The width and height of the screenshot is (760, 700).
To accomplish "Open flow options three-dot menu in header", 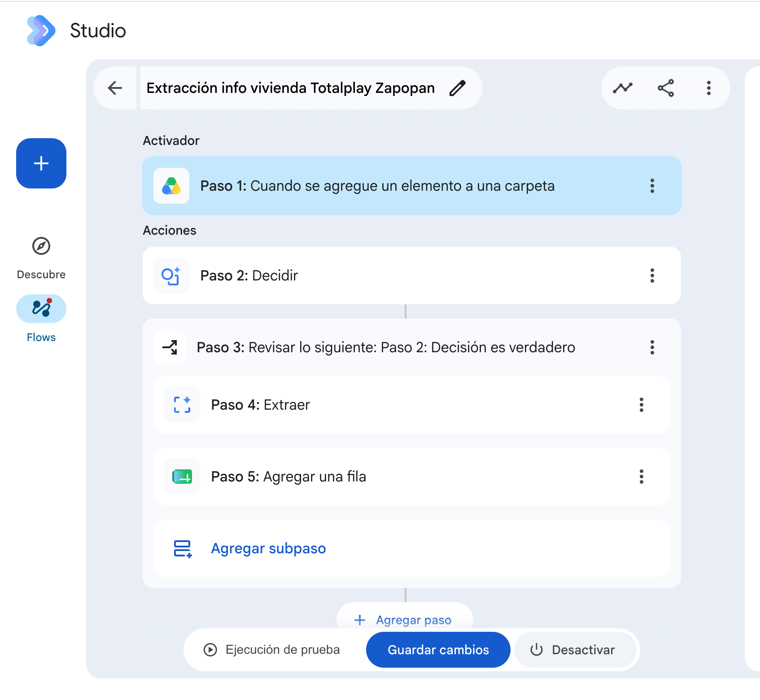I will tap(709, 88).
